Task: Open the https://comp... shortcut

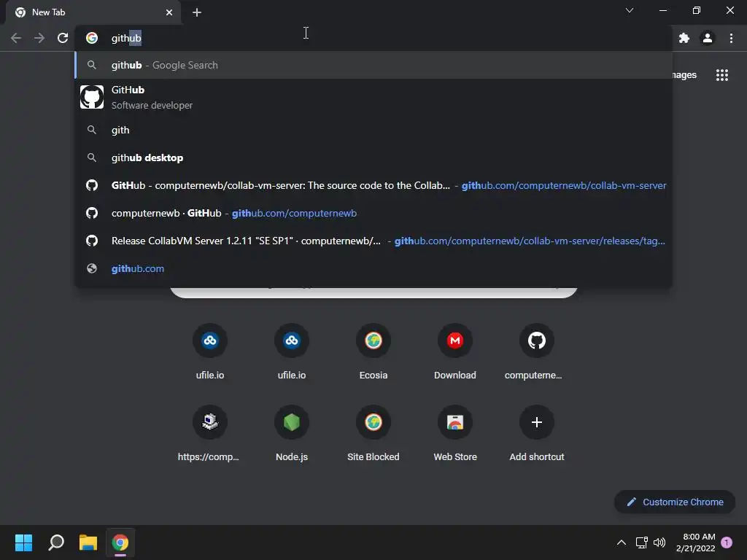Action: pos(209,433)
